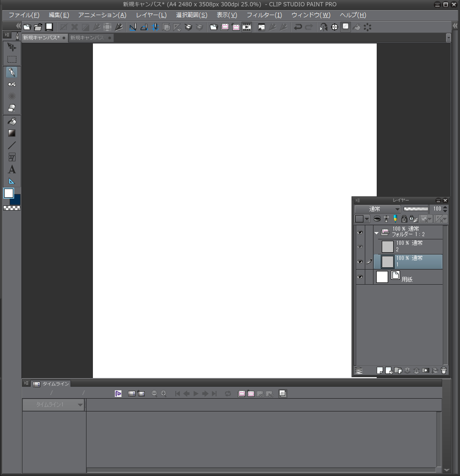Click the Save icon in command bar
This screenshot has width=460, height=476.
pyautogui.click(x=49, y=27)
